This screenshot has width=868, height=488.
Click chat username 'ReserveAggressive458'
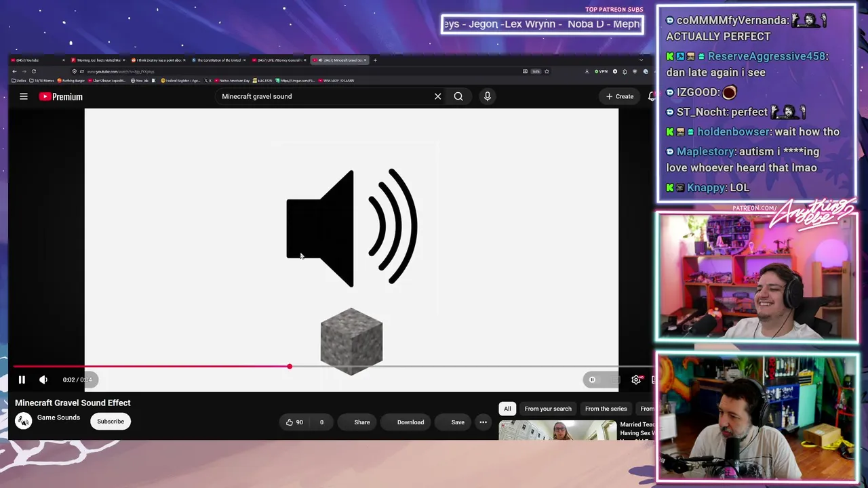768,56
